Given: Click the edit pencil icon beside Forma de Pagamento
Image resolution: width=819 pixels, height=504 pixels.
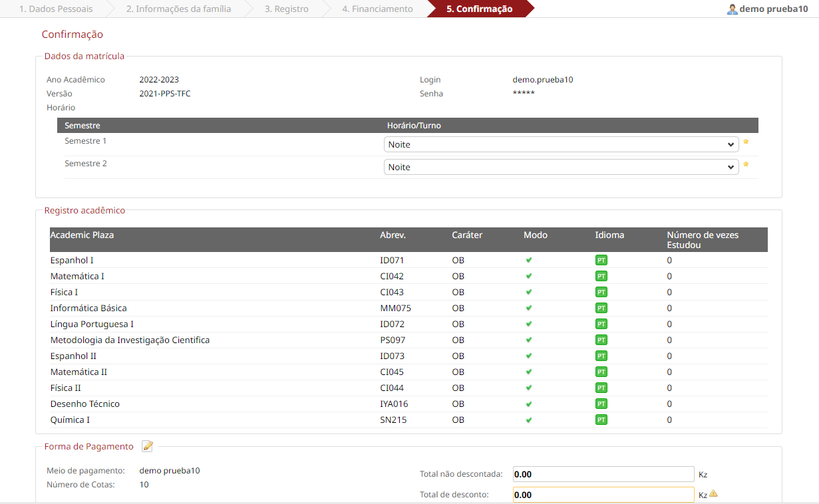Looking at the screenshot, I should [x=148, y=446].
